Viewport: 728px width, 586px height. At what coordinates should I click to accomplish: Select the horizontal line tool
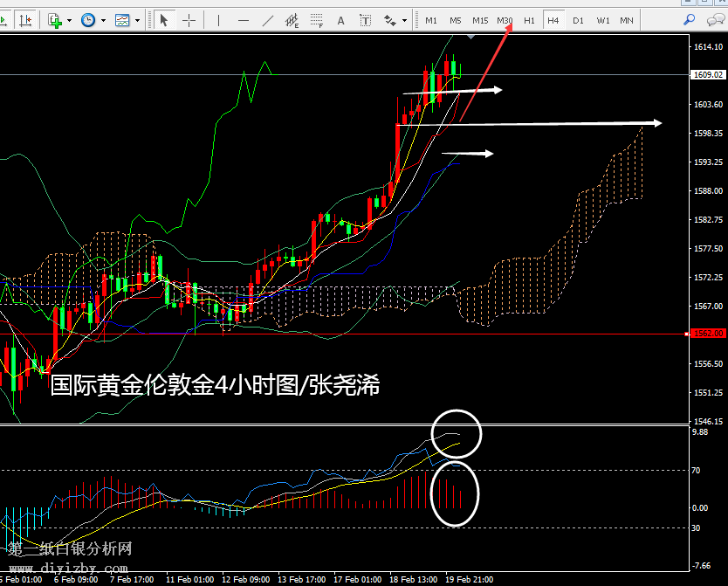[x=244, y=20]
